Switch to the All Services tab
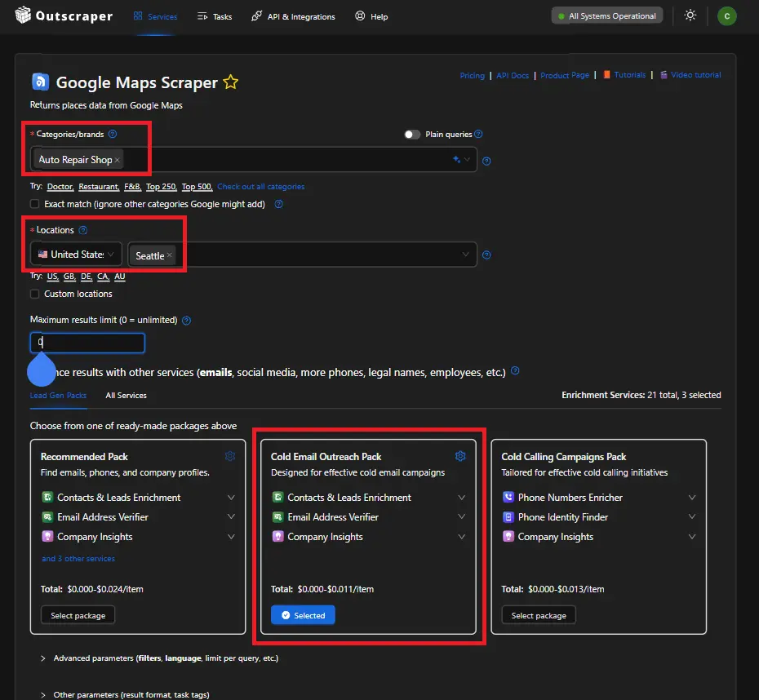Image resolution: width=759 pixels, height=700 pixels. (x=126, y=395)
